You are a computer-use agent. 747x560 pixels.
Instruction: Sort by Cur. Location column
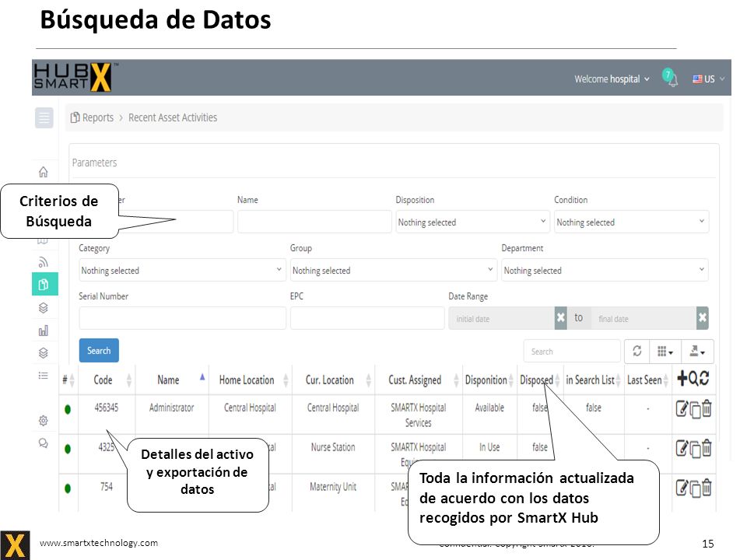coord(333,380)
